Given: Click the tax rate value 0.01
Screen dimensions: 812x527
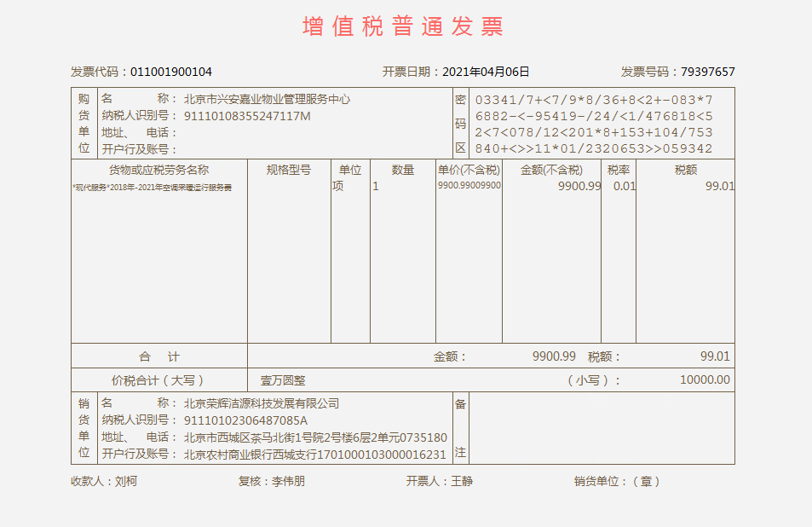Looking at the screenshot, I should 624,186.
